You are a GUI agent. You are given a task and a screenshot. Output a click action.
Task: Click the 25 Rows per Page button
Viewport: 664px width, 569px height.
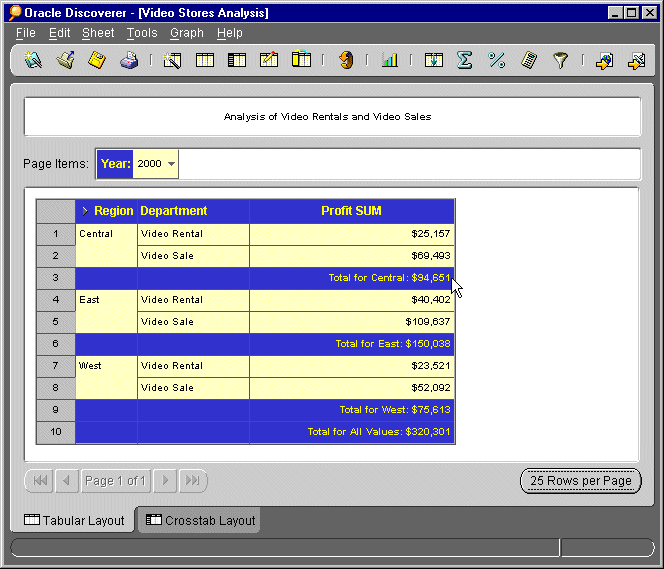coord(581,481)
